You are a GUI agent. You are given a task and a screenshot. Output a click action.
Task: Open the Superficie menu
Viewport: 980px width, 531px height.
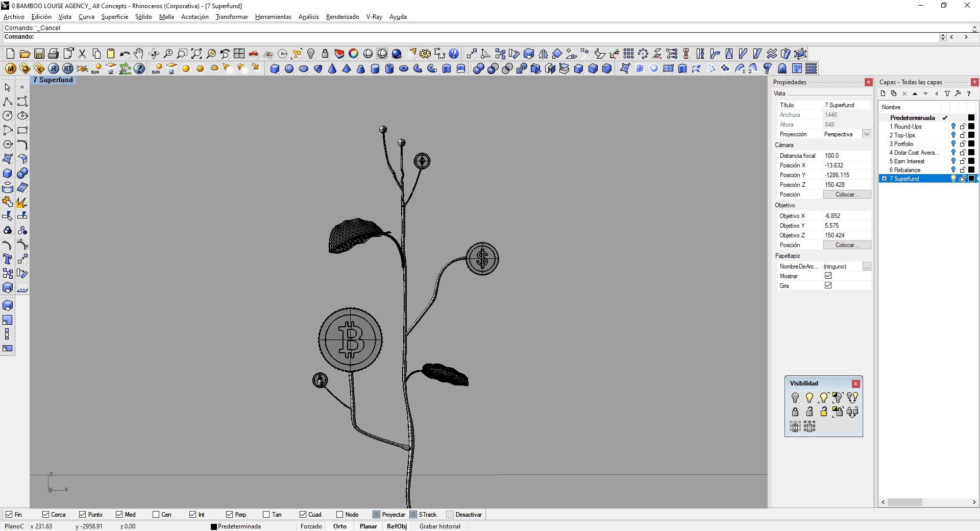coord(114,17)
